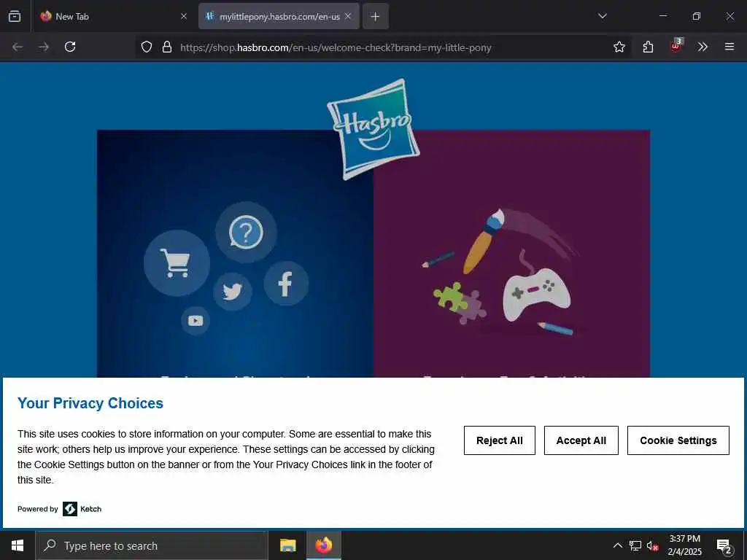Accept all cookies
This screenshot has height=560, width=747.
click(581, 440)
